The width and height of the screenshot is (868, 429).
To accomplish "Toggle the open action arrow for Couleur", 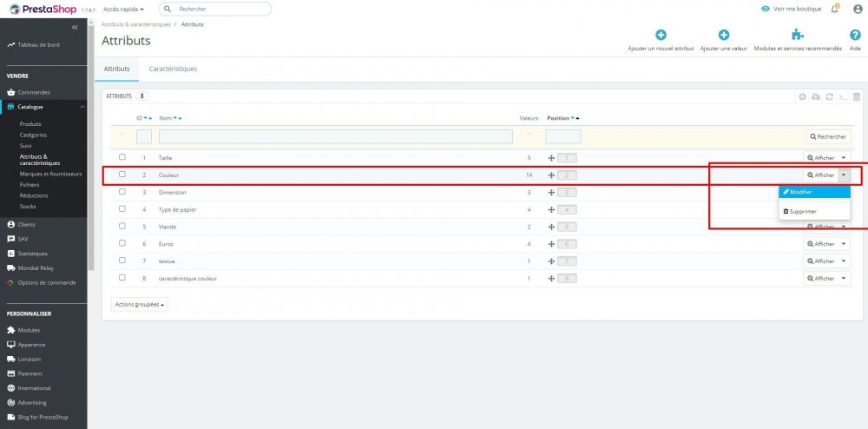I will (845, 175).
